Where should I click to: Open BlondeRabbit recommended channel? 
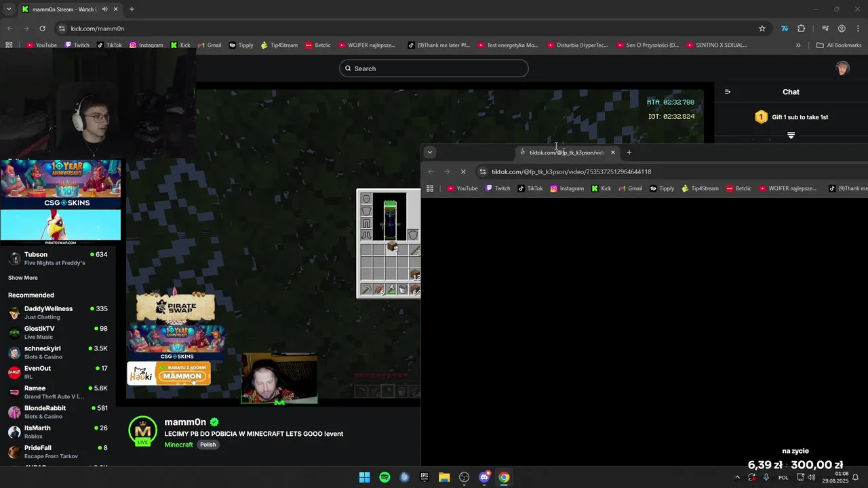[x=58, y=412]
